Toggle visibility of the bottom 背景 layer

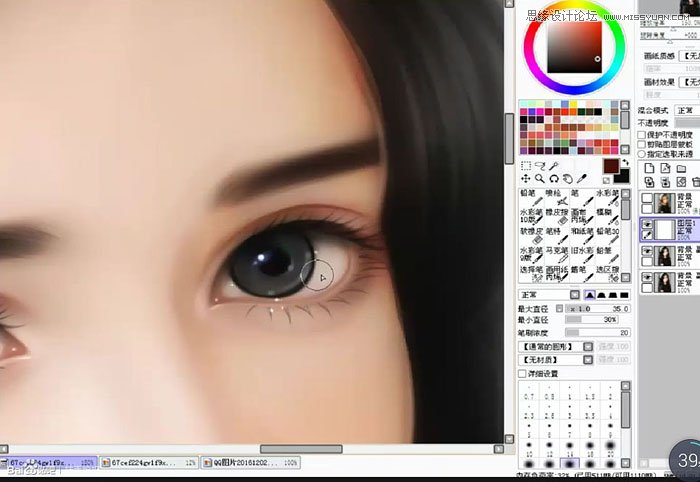point(647,278)
